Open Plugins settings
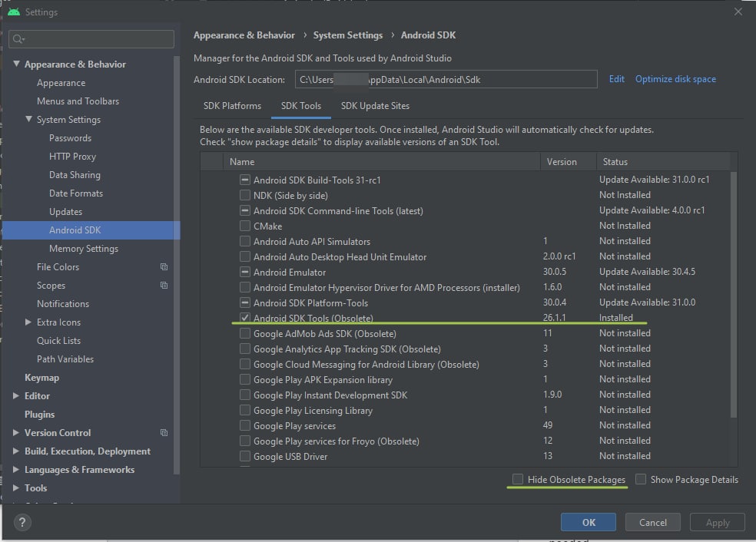The width and height of the screenshot is (756, 542). (x=39, y=415)
